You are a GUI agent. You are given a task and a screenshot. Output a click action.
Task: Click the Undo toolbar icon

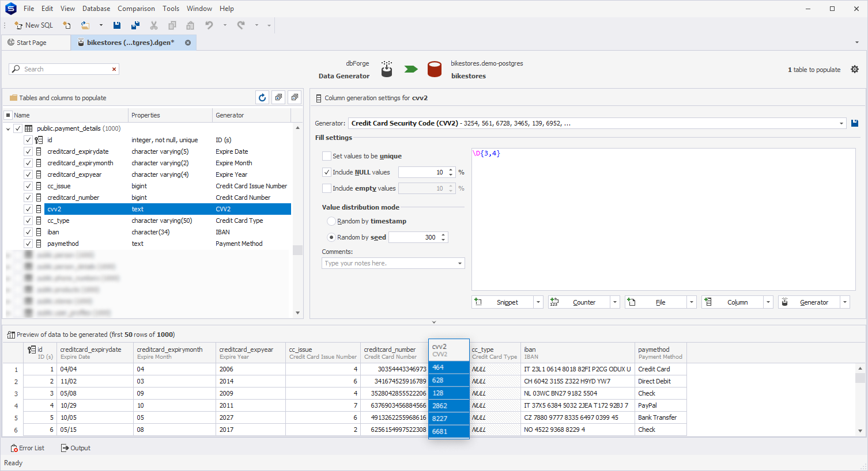209,25
